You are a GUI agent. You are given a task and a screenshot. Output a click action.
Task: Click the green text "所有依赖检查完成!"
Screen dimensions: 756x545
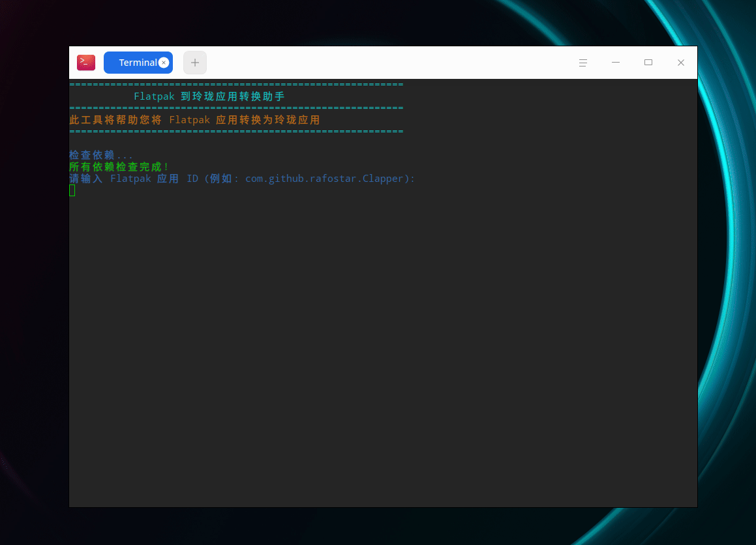(x=119, y=167)
